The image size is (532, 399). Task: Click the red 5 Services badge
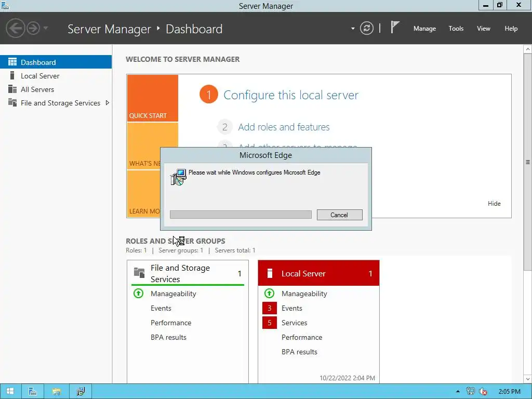coord(270,323)
